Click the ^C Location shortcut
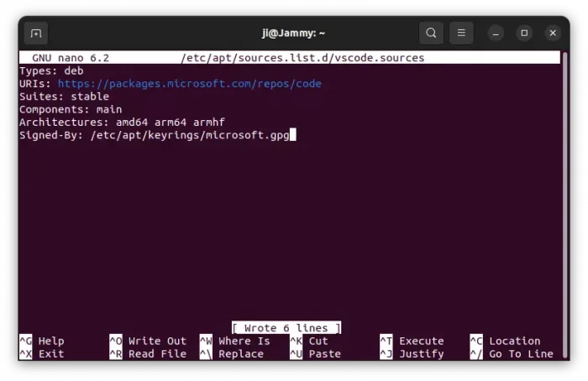The width and height of the screenshot is (588, 381). (505, 341)
